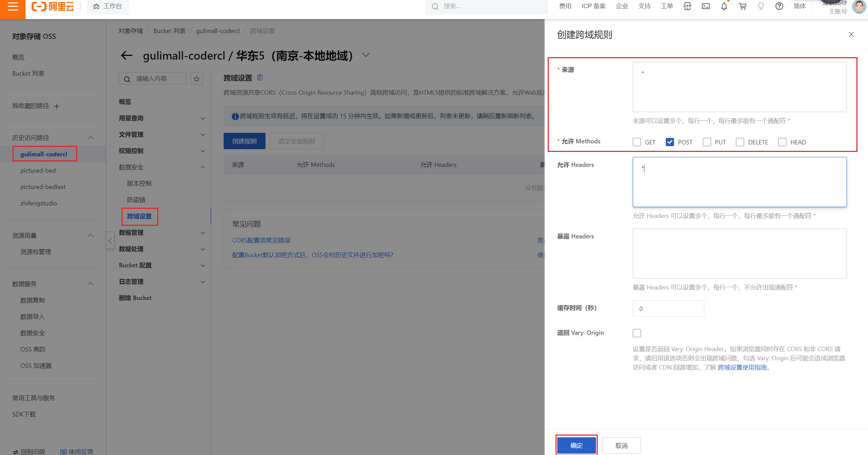The width and height of the screenshot is (868, 455).
Task: Click the Aliyun logo
Action: pos(53,6)
